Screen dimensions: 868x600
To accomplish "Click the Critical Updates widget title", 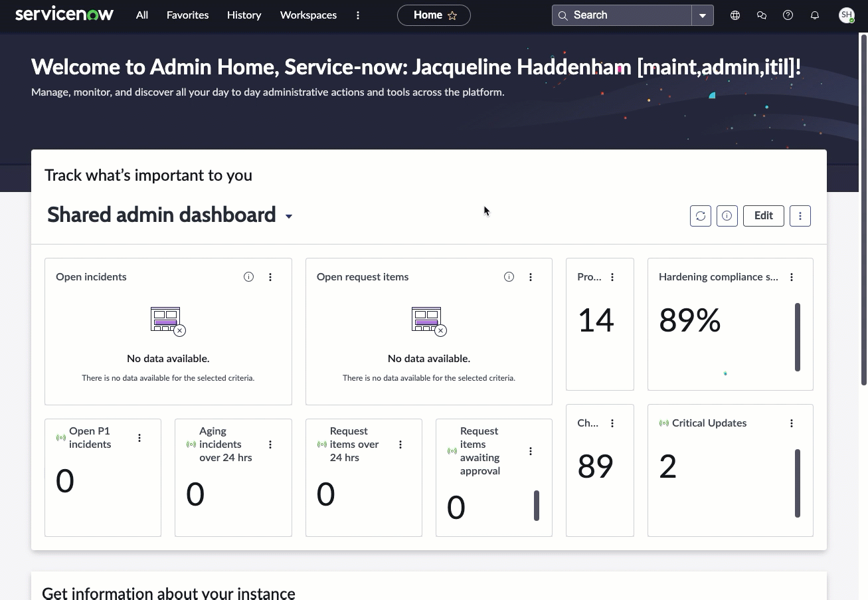I will (x=709, y=423).
